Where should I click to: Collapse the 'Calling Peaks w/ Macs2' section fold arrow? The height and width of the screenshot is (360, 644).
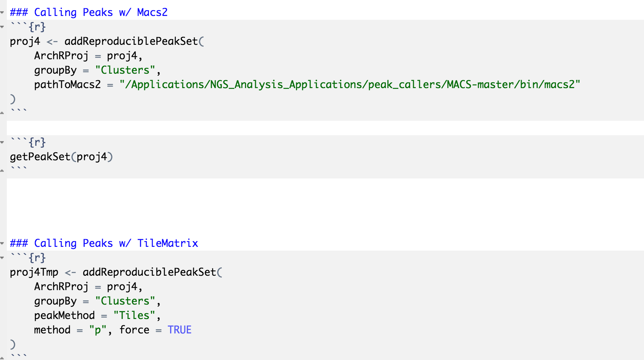coord(2,13)
